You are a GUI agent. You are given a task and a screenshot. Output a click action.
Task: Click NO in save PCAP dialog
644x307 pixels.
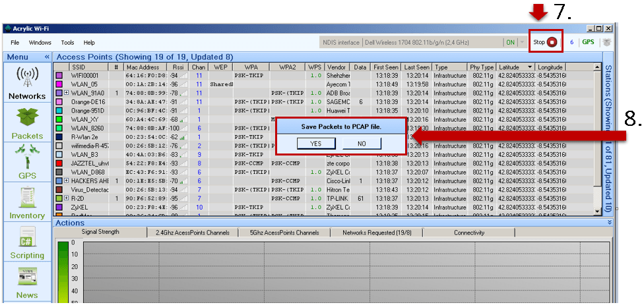[362, 144]
